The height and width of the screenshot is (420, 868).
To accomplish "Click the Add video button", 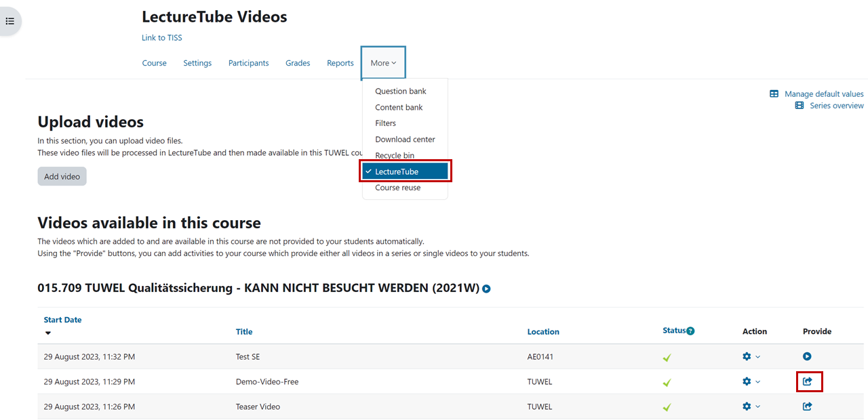I will [x=62, y=176].
